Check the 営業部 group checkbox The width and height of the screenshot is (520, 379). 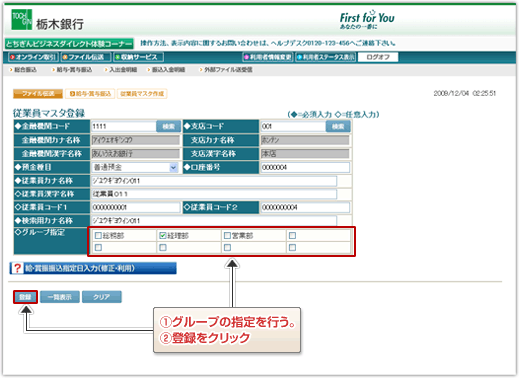coord(227,236)
